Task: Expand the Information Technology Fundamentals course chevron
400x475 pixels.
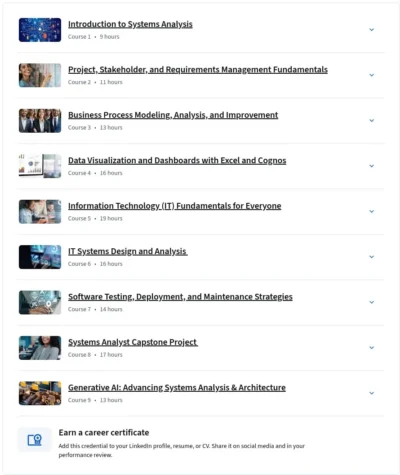Action: [x=372, y=211]
